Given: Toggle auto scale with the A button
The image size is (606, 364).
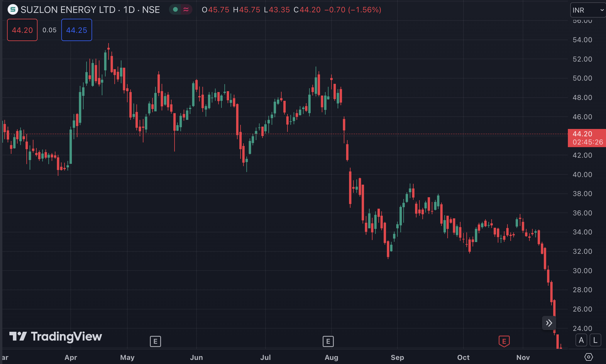Looking at the screenshot, I should 581,340.
